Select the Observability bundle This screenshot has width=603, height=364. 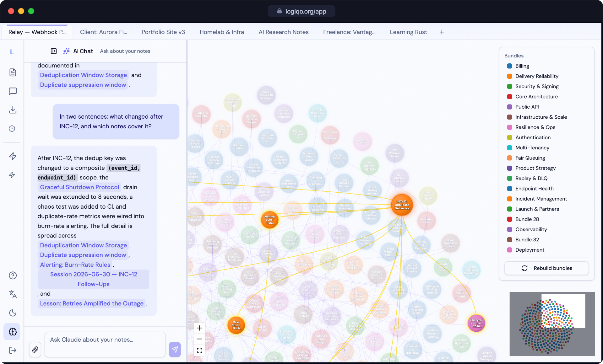(531, 229)
